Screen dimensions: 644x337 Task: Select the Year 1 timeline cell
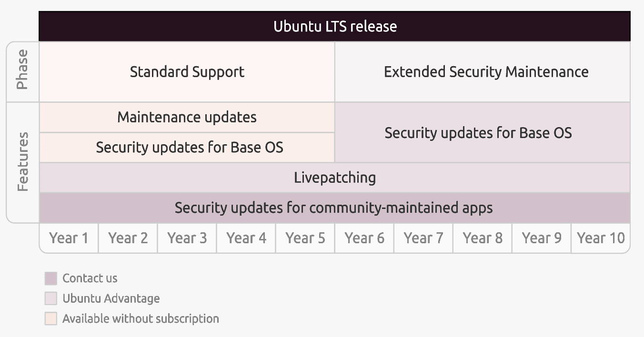point(69,238)
